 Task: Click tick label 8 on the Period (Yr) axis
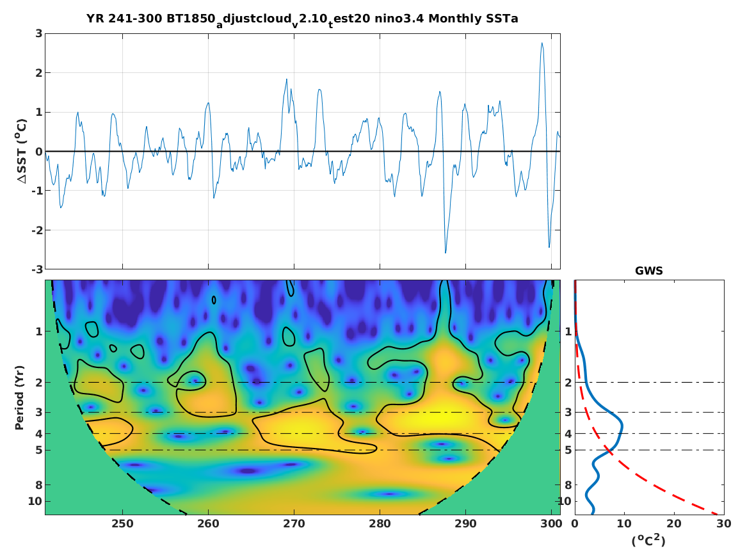38,485
